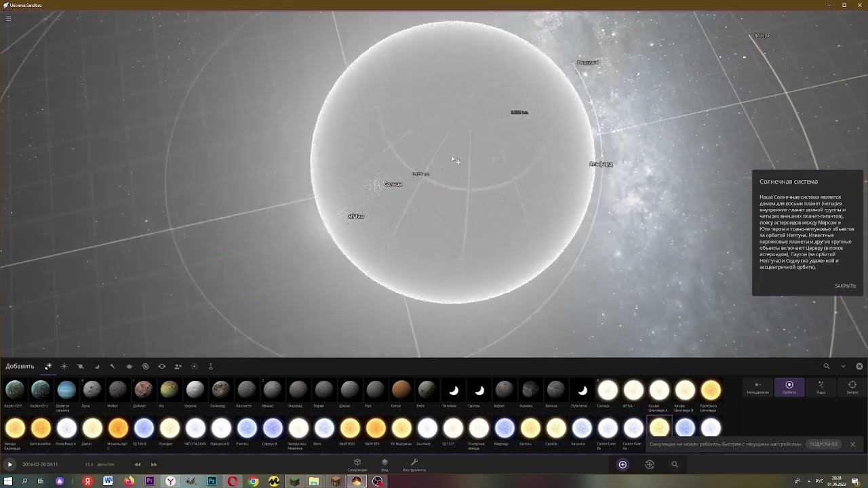868x488 pixels.
Task: Pick the Ио moon thumbnail
Action: [170, 390]
